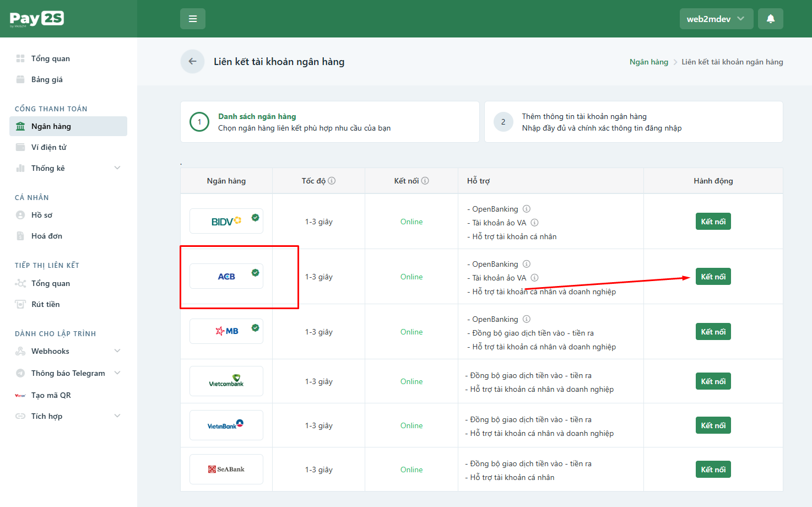This screenshot has width=812, height=507.
Task: Expand the Webhooks submenu
Action: [x=117, y=351]
